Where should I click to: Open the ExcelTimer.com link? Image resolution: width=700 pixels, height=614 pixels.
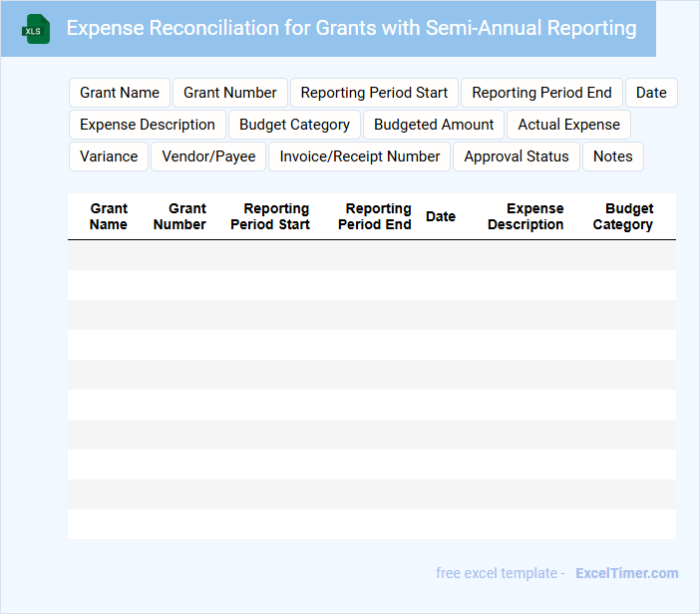coord(626,573)
